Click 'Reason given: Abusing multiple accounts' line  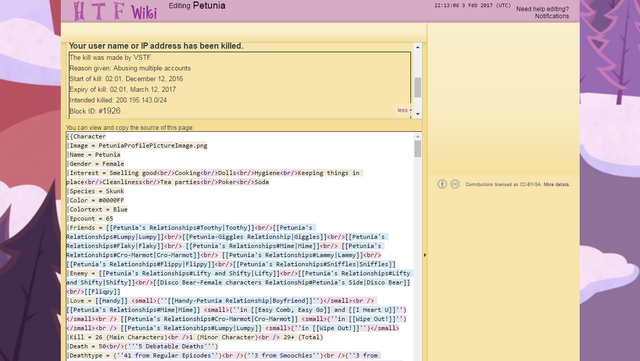click(x=130, y=68)
